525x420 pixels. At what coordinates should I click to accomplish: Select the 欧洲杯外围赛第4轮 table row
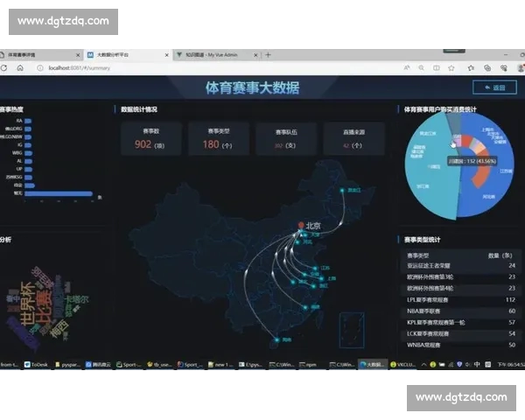[x=461, y=289]
